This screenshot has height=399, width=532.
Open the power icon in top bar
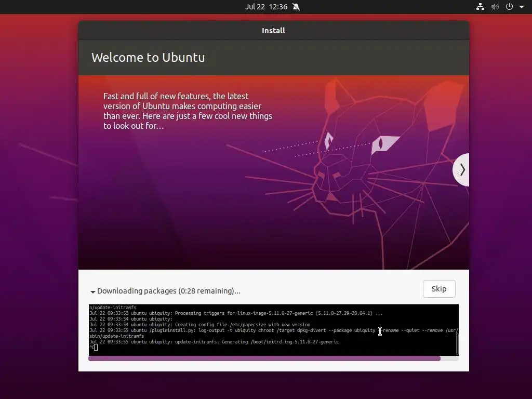point(509,6)
